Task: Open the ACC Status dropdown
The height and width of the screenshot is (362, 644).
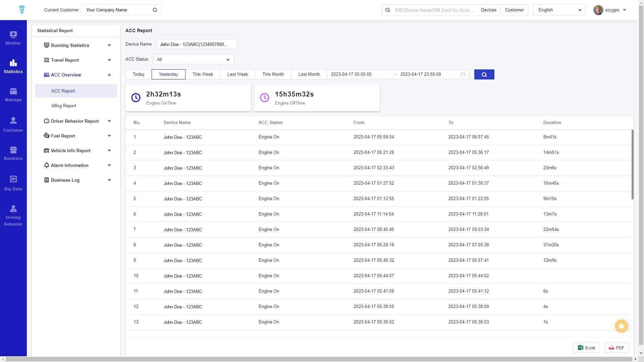Action: (x=193, y=59)
